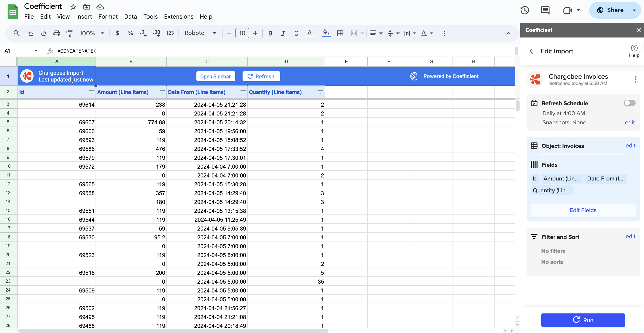The height and width of the screenshot is (333, 644).
Task: Toggle filter on Amount (Line Items)
Action: 162,92
